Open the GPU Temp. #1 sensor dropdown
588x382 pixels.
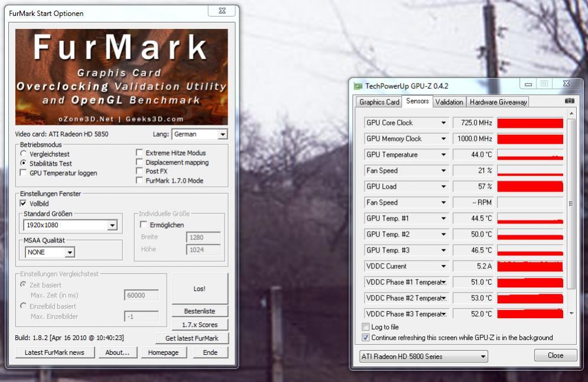pos(444,218)
